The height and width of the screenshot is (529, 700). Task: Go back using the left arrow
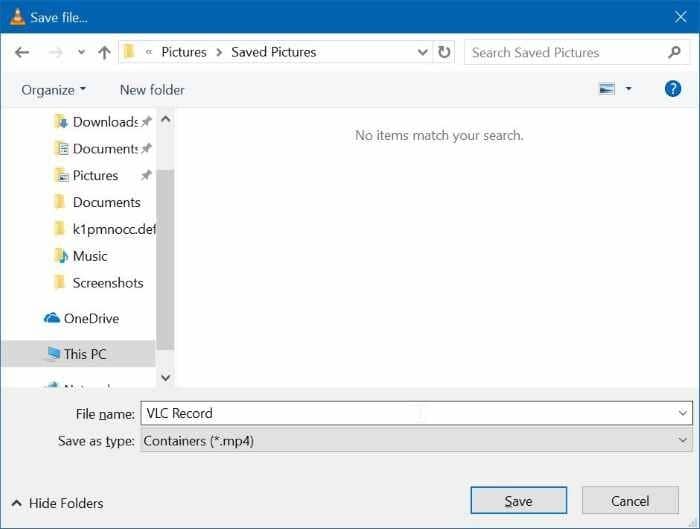(x=22, y=53)
